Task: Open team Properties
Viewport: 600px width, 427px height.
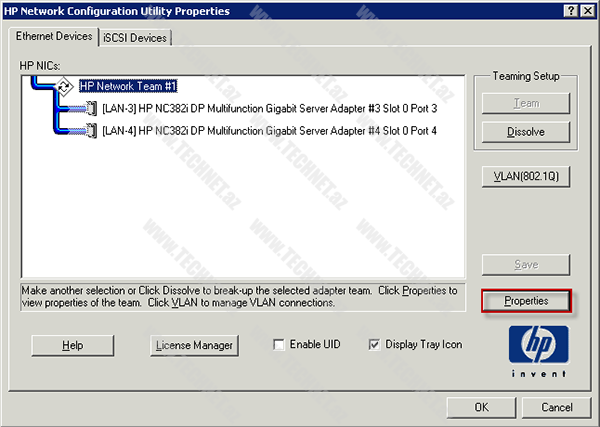Action: click(526, 301)
